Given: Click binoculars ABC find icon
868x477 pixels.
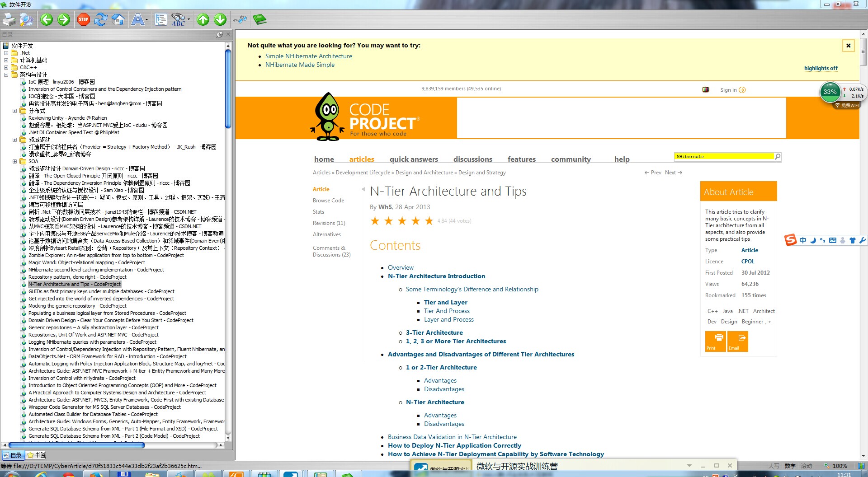Looking at the screenshot, I should point(179,19).
